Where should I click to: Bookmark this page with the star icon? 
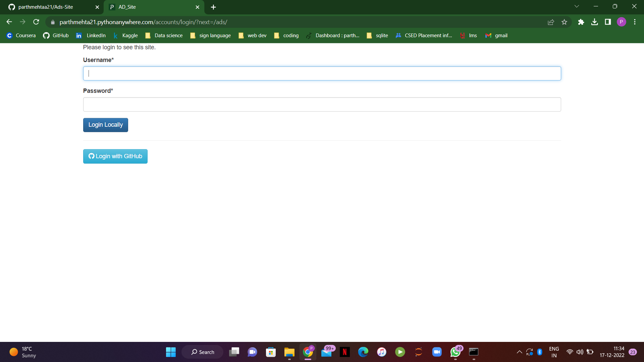pyautogui.click(x=564, y=22)
